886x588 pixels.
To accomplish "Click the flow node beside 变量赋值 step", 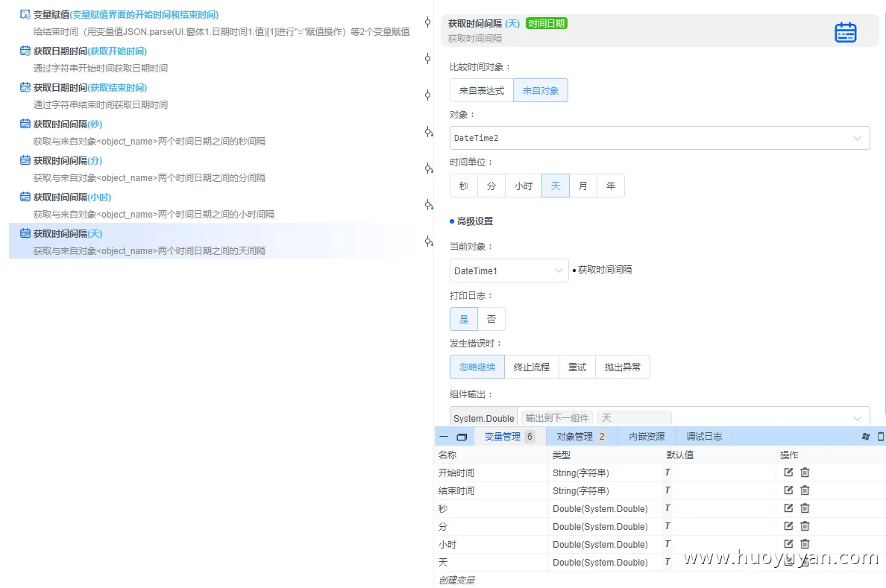I will click(428, 22).
